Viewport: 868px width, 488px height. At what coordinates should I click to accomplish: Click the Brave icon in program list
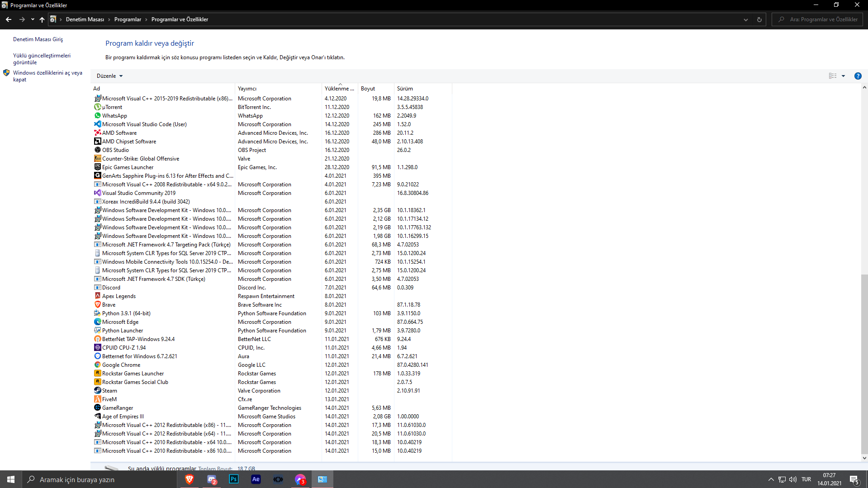97,305
